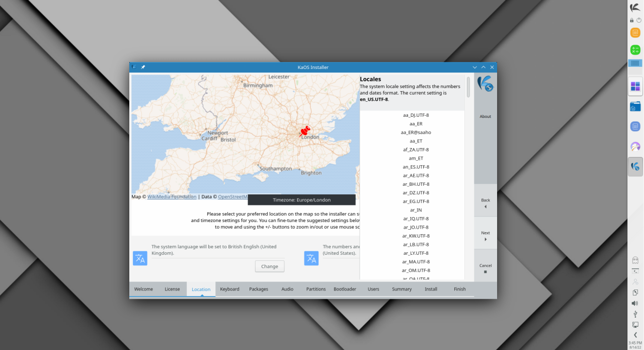Screen dimensions: 644x350
Task: Expand hidden tray icons arrow
Action: [x=635, y=335]
